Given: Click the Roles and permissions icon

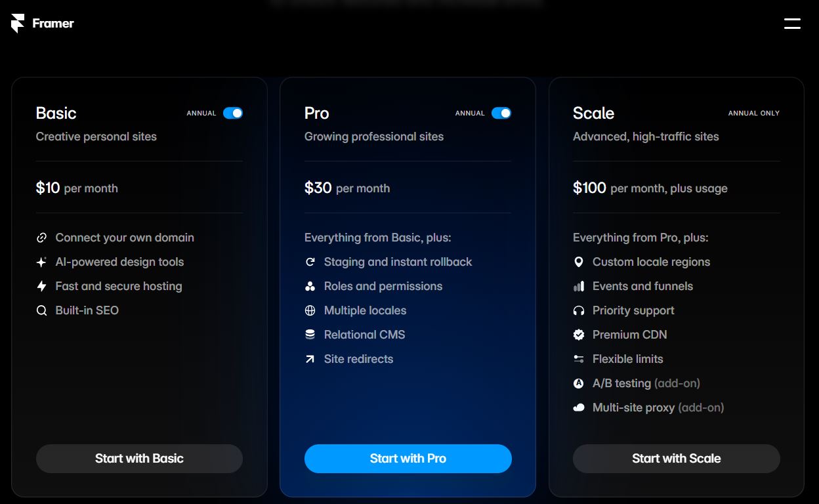Looking at the screenshot, I should tap(310, 286).
